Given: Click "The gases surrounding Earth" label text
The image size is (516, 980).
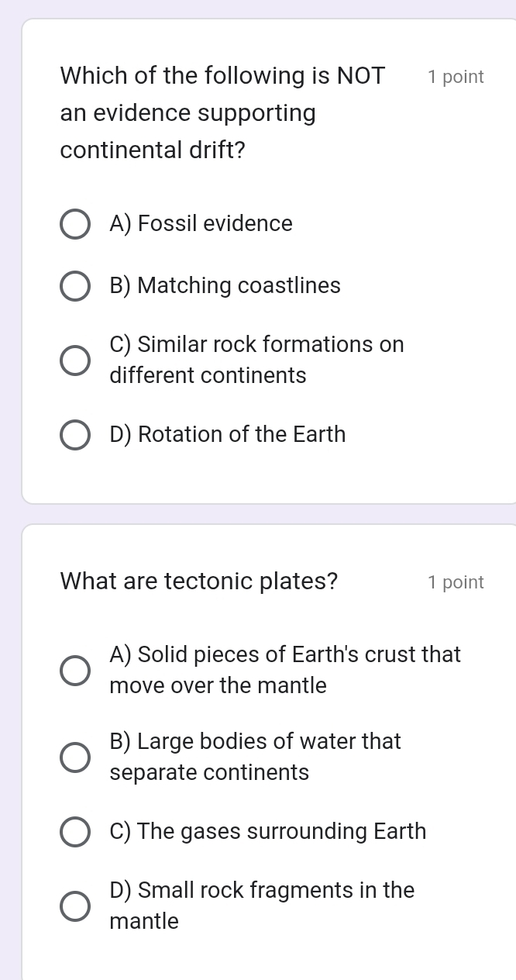Looking at the screenshot, I should click(x=268, y=832).
